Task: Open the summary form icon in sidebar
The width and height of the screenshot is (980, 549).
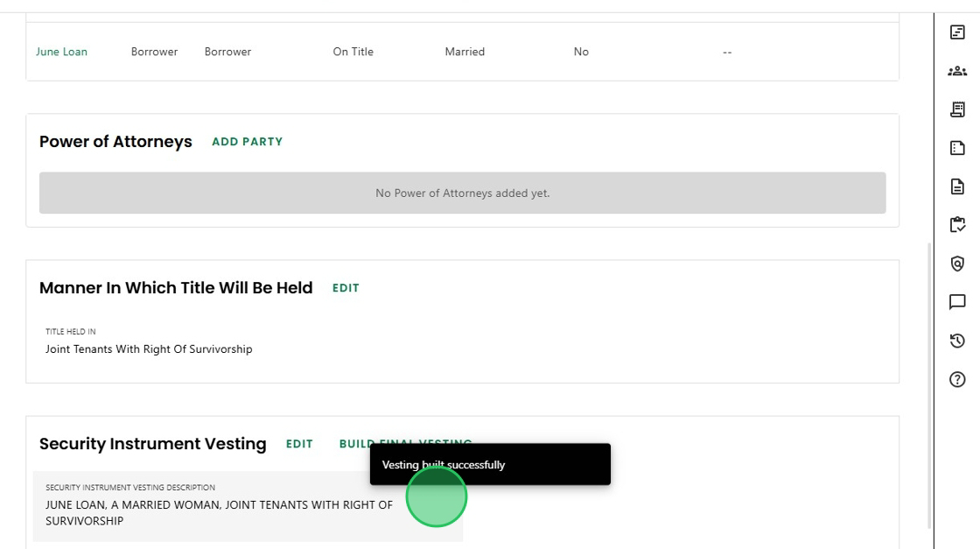Action: coord(957,32)
